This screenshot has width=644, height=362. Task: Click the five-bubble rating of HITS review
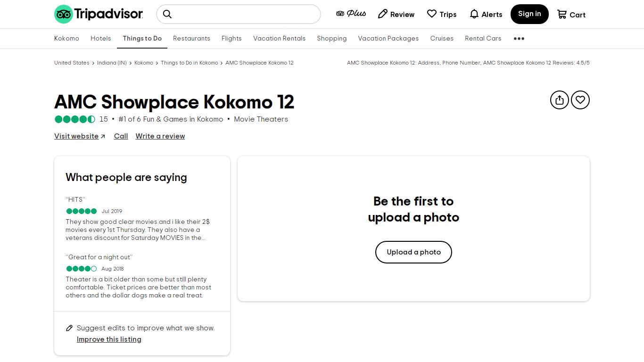coord(82,211)
